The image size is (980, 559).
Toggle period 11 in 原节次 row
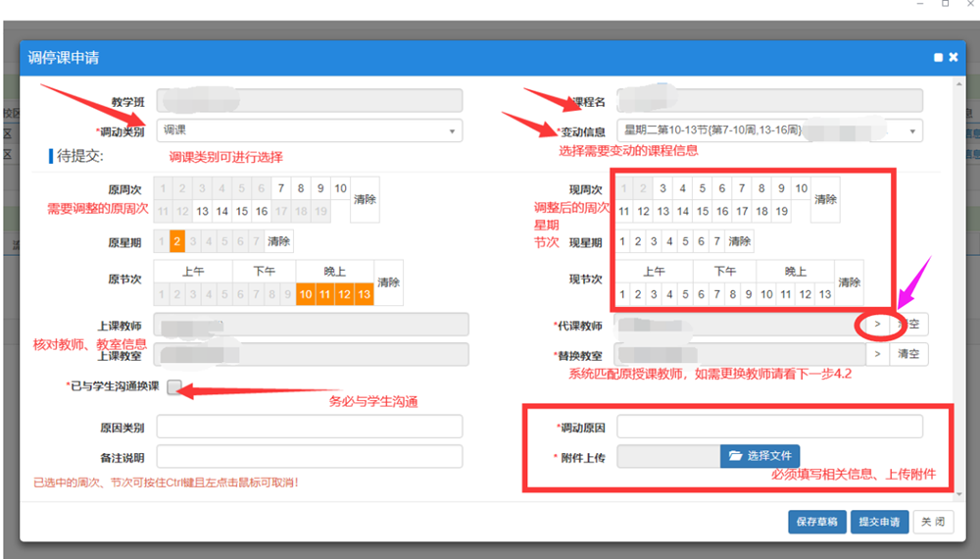click(x=325, y=294)
